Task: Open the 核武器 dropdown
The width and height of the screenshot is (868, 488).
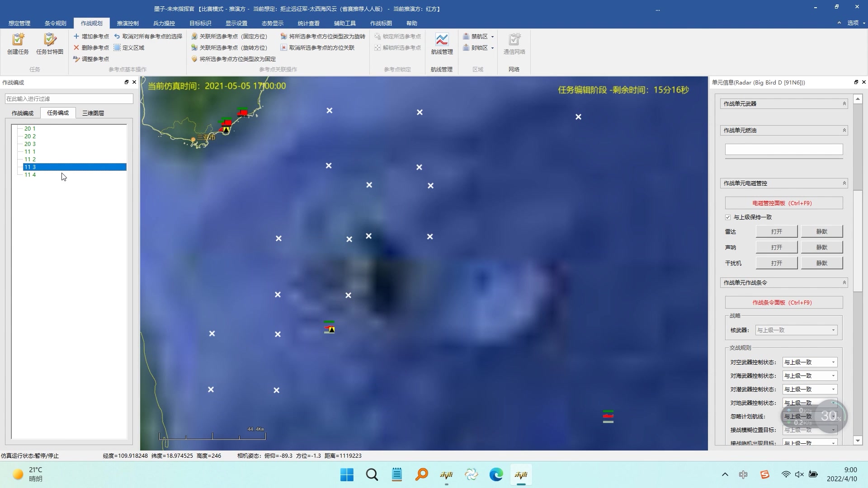Action: coord(796,330)
